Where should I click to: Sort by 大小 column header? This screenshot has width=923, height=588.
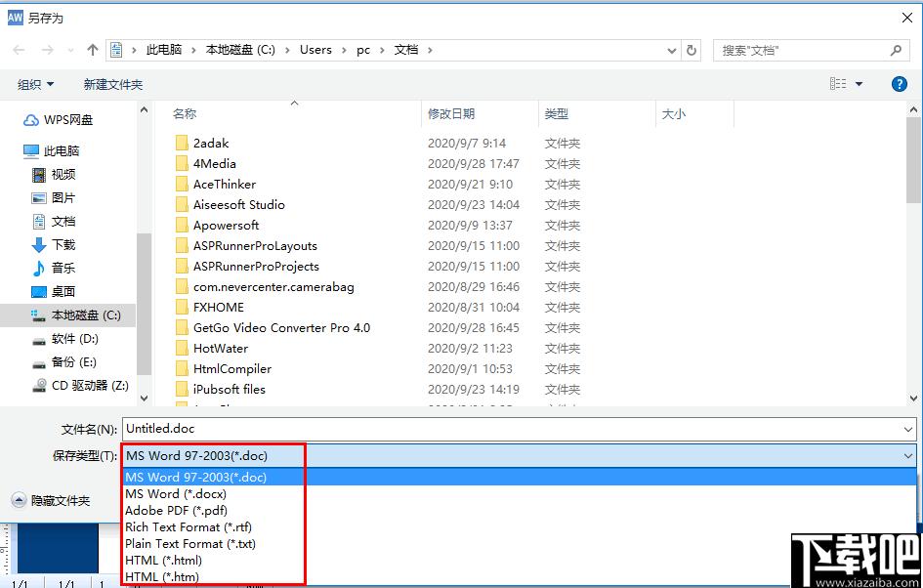(673, 114)
